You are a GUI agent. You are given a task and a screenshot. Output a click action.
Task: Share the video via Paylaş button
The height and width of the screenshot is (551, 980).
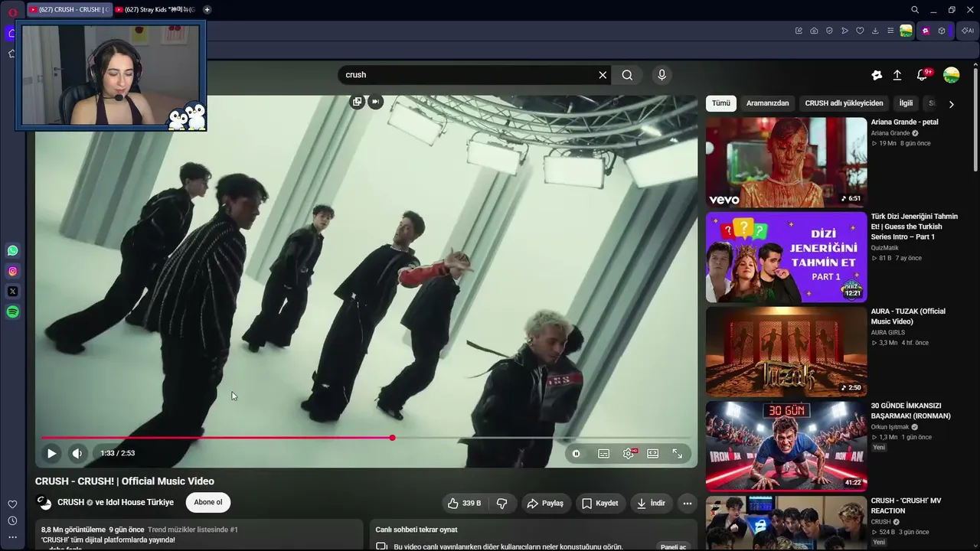pos(545,503)
